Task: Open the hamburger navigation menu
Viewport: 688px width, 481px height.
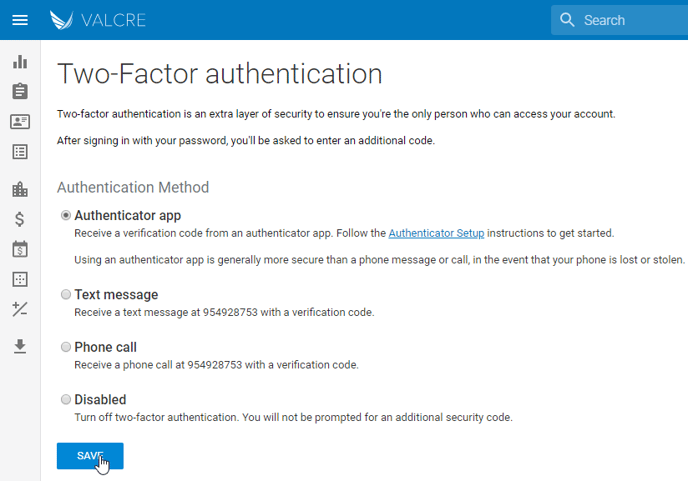Action: [x=20, y=20]
